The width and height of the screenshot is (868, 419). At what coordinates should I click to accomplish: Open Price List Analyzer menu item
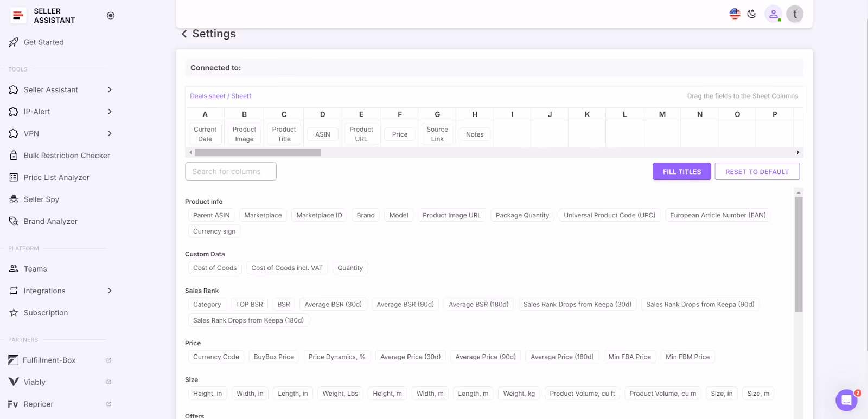tap(56, 177)
